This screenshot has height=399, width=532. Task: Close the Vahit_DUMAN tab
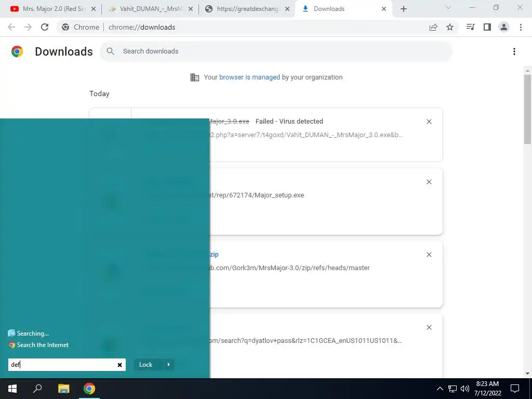[191, 9]
